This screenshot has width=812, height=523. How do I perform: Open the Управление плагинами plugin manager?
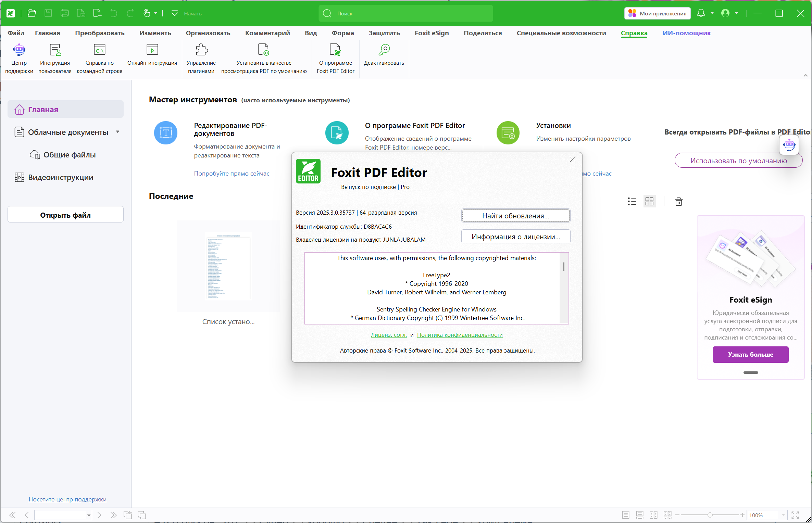[201, 50]
